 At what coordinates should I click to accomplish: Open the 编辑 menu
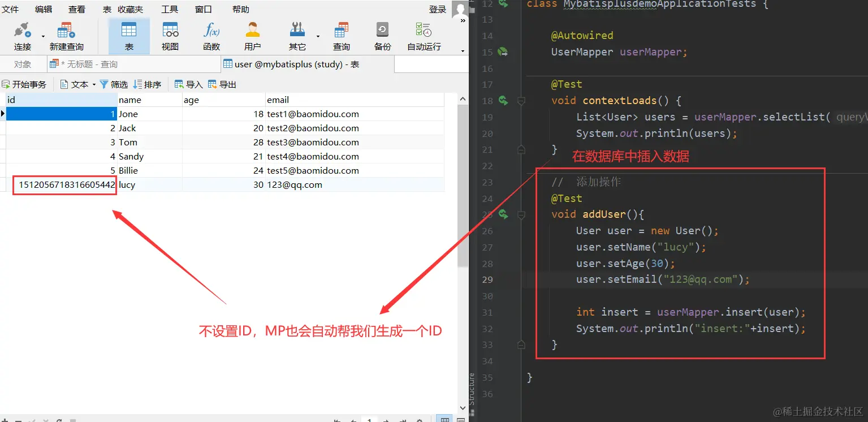point(44,9)
